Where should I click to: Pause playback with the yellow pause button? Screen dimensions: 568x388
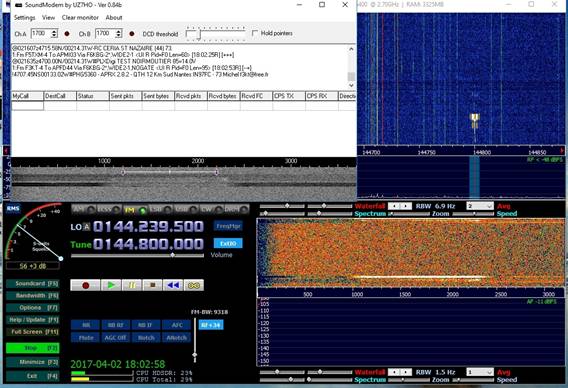click(132, 285)
